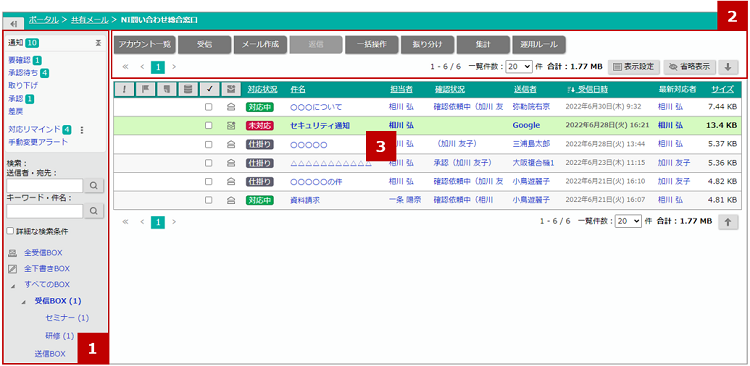The height and width of the screenshot is (366, 750).
Task: Go to next page in bottom pager
Action: (174, 222)
